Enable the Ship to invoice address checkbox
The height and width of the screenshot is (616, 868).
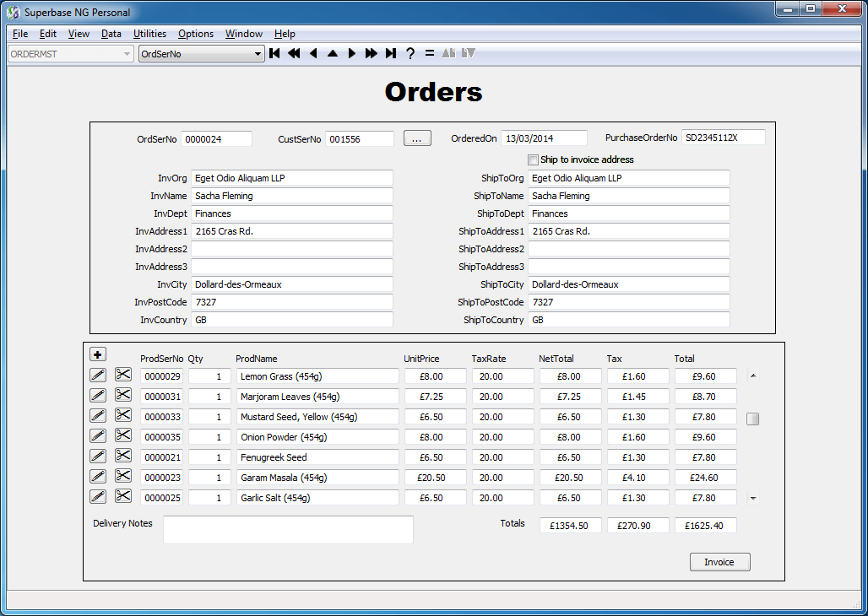(x=533, y=159)
